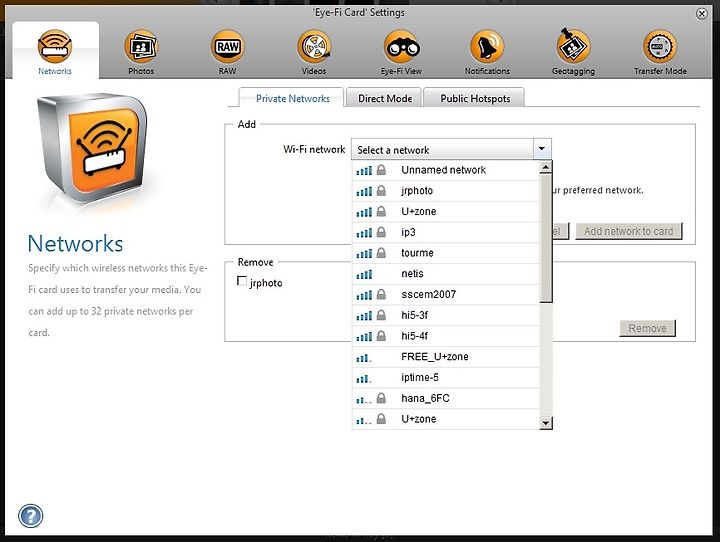
Task: Select the iptime-5 network entry
Action: [x=446, y=378]
